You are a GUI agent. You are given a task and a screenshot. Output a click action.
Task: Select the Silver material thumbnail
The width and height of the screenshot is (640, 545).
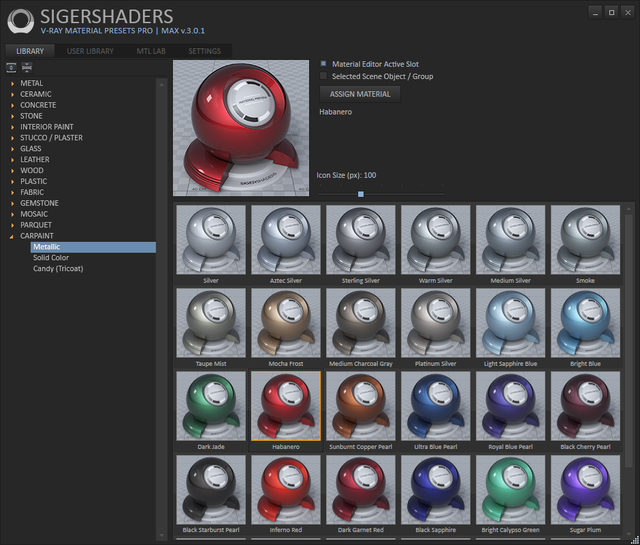pyautogui.click(x=211, y=240)
